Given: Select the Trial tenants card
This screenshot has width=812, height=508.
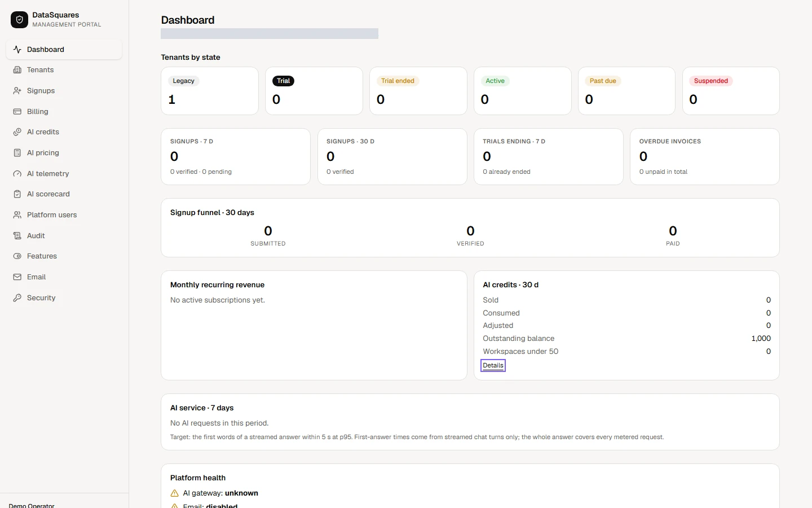Looking at the screenshot, I should [x=314, y=91].
